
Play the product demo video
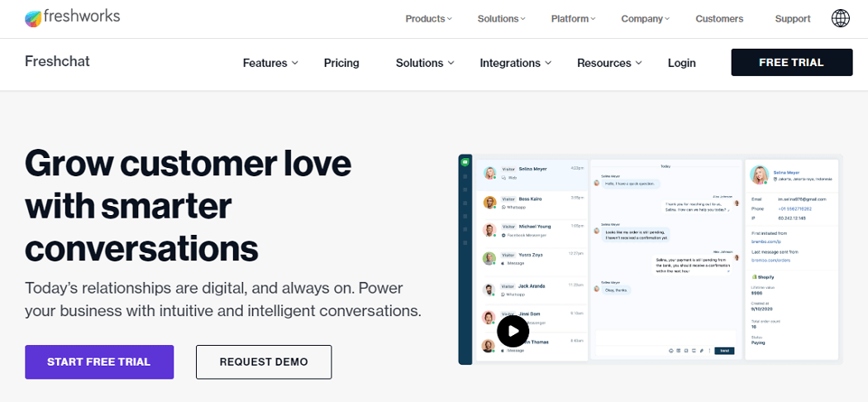coord(513,331)
